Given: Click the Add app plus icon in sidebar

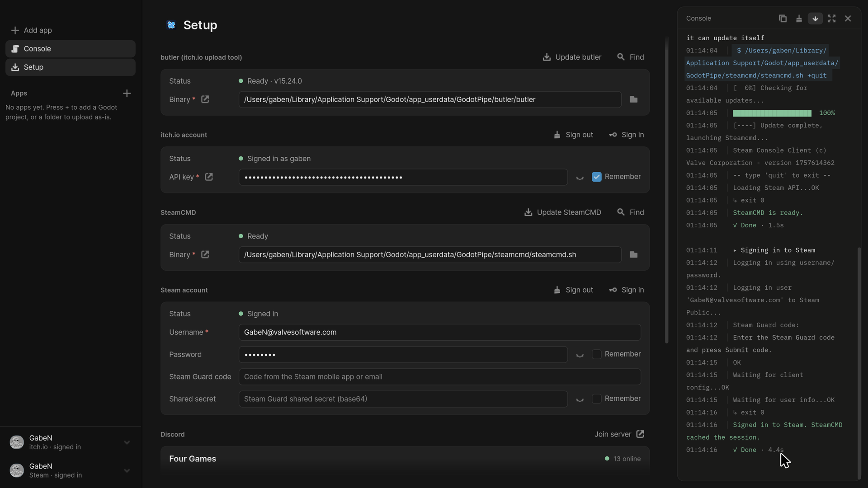Looking at the screenshot, I should point(15,30).
